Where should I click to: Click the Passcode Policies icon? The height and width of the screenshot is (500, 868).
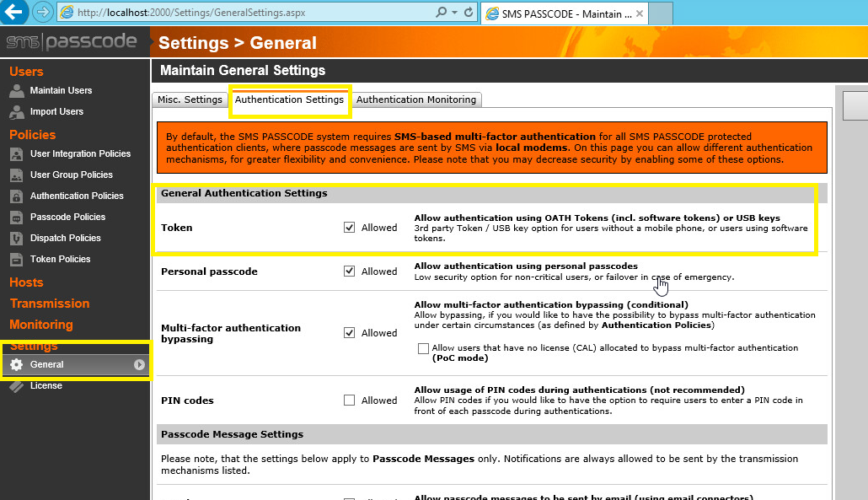point(17,217)
